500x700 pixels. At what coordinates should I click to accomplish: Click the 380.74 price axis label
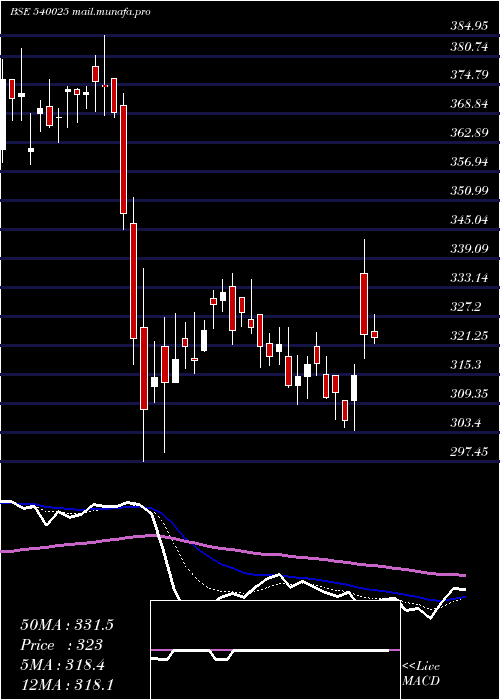tap(468, 46)
